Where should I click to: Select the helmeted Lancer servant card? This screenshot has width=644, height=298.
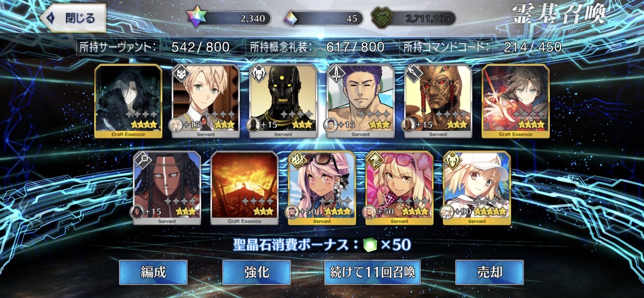point(438,101)
